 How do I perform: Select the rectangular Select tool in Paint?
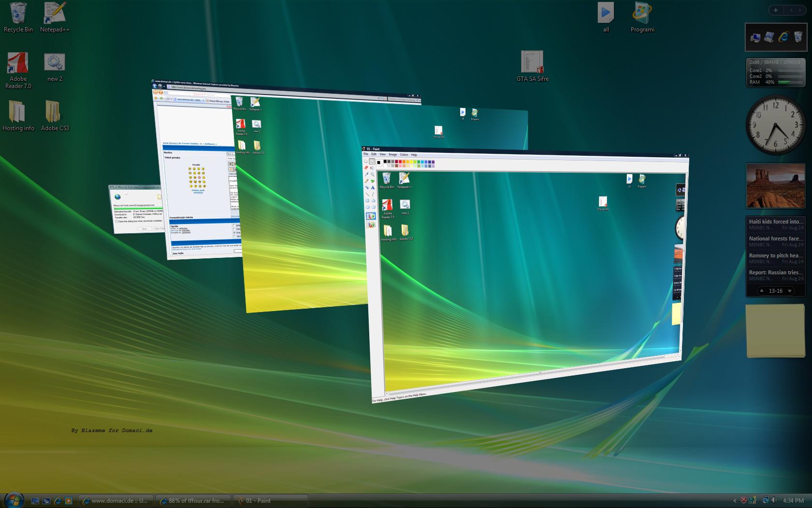coord(372,161)
